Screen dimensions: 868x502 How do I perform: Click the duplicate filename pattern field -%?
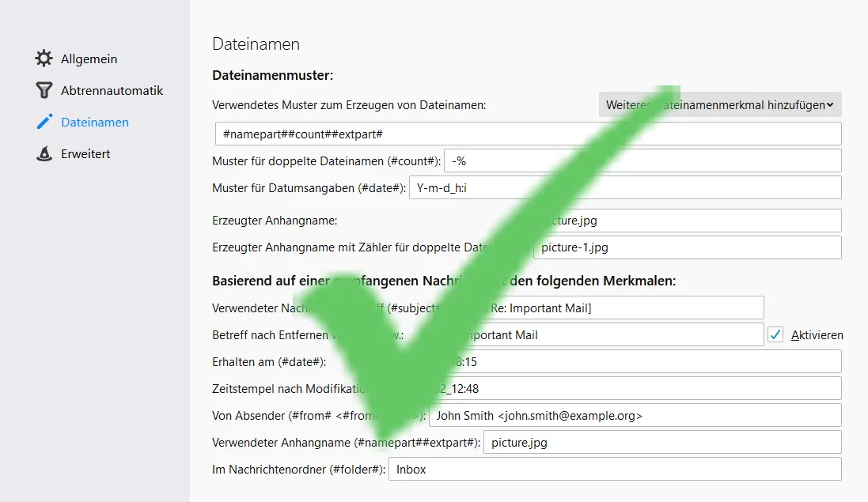pyautogui.click(x=642, y=161)
